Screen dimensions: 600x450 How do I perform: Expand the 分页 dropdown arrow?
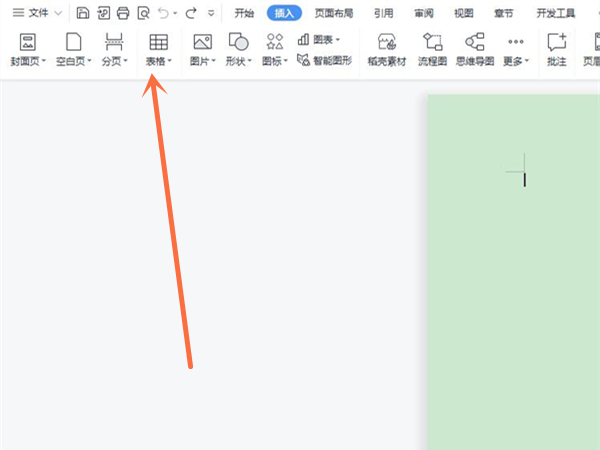pyautogui.click(x=125, y=61)
